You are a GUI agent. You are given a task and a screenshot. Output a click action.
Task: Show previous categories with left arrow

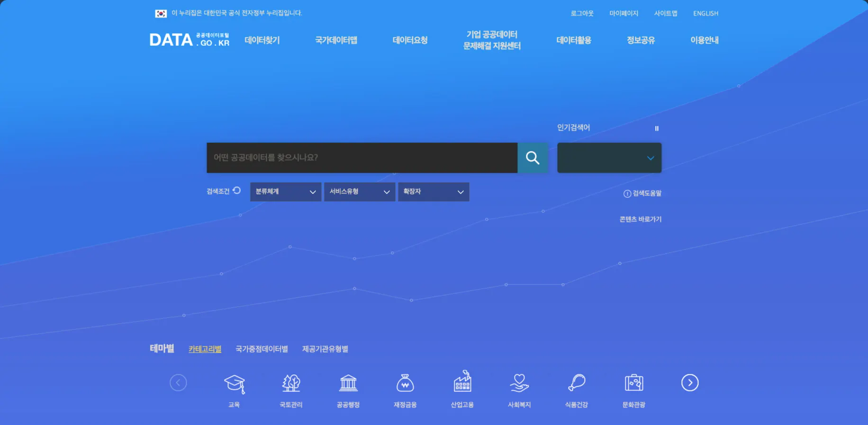(x=178, y=382)
